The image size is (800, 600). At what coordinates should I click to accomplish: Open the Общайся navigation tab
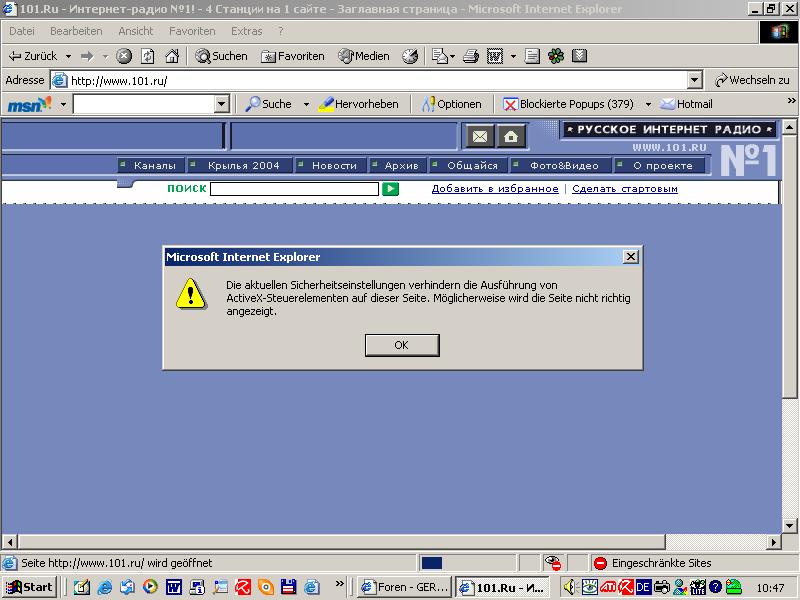point(467,165)
